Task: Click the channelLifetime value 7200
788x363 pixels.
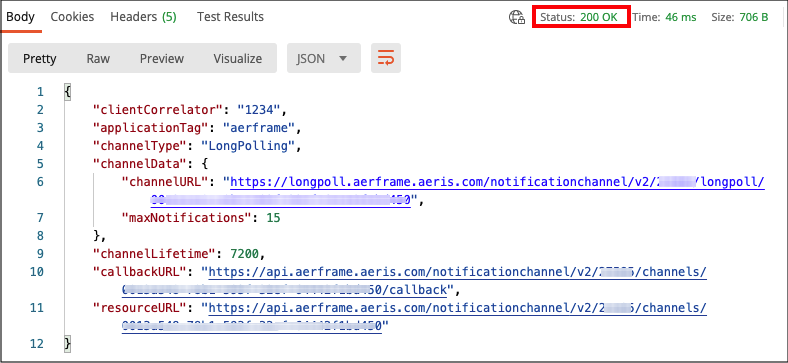Action: pos(244,254)
